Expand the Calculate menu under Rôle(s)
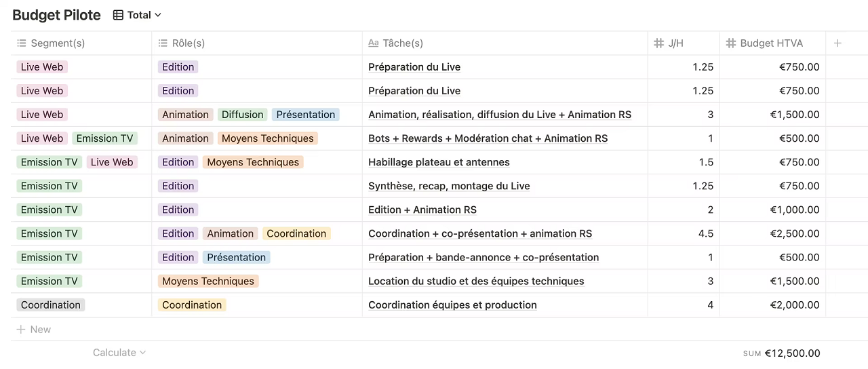Image resolution: width=868 pixels, height=369 pixels. pos(119,353)
